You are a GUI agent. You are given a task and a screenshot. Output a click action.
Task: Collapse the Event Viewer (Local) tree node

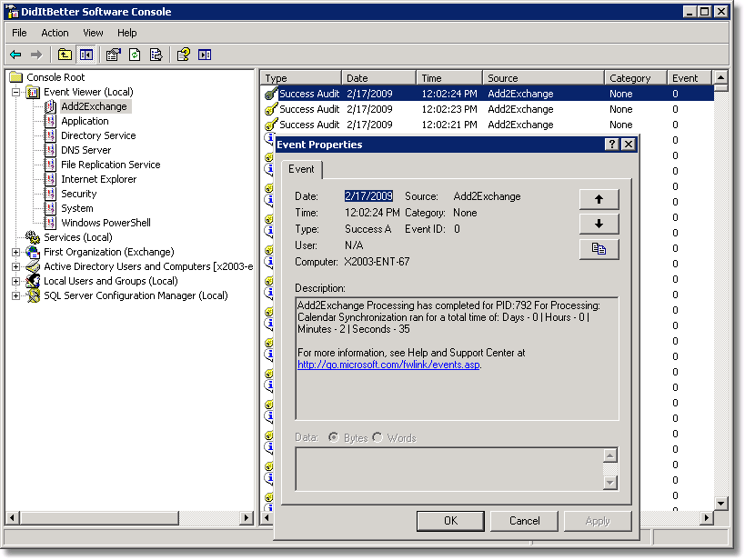click(15, 92)
